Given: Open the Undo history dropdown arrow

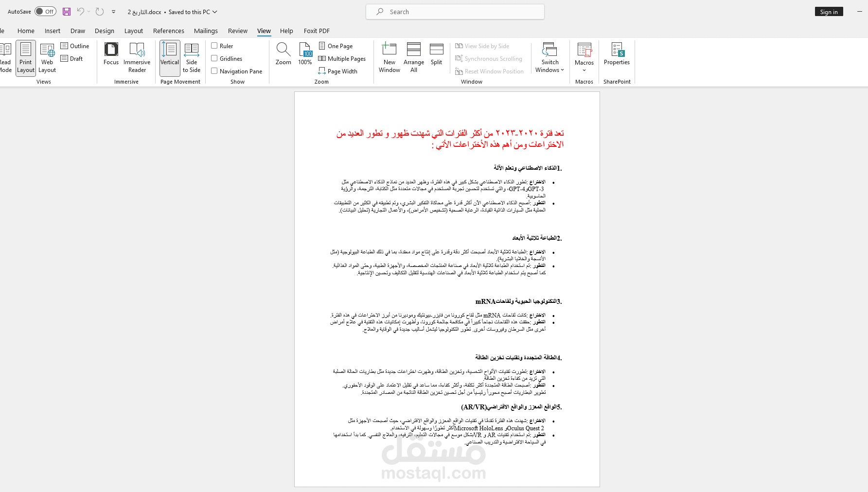Looking at the screenshot, I should 89,12.
